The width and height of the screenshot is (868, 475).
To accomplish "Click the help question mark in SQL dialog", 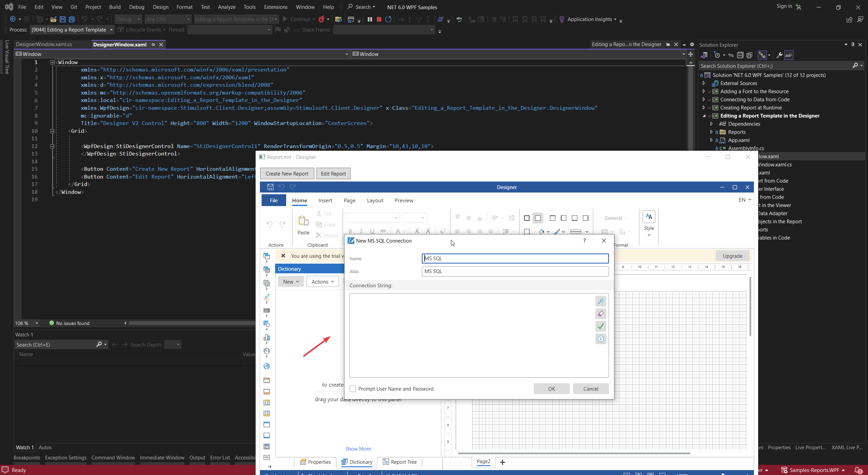I will 584,241.
